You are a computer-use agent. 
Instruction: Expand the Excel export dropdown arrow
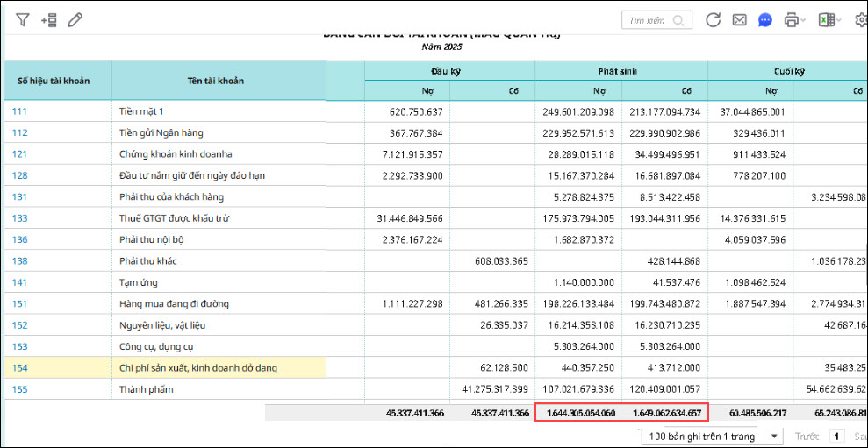pyautogui.click(x=839, y=20)
